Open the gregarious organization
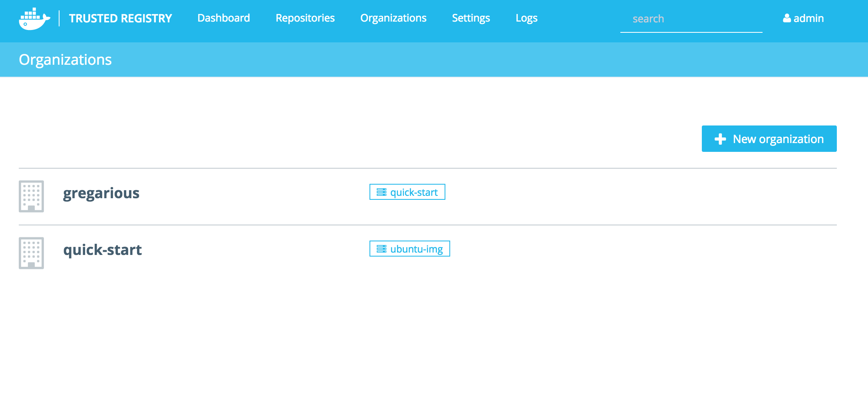 pos(101,193)
